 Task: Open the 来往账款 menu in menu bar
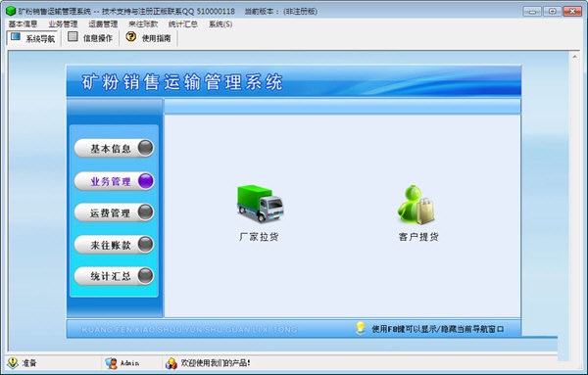tap(143, 23)
